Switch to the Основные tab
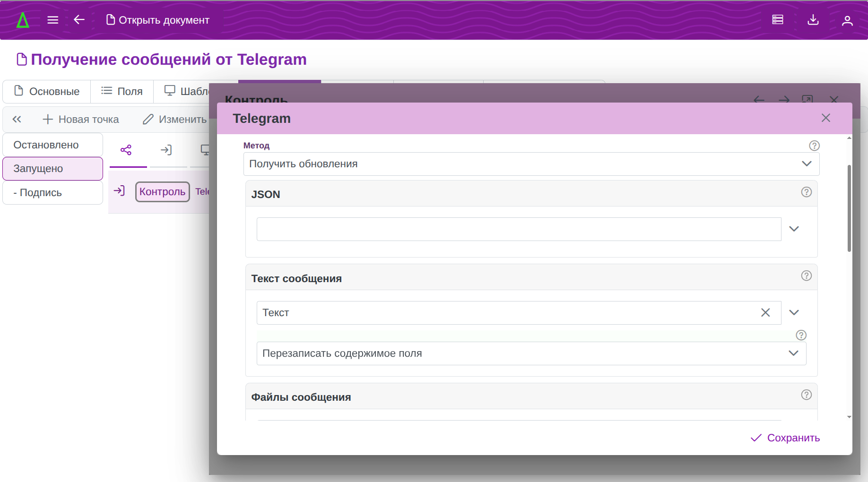The width and height of the screenshot is (868, 482). (x=47, y=91)
